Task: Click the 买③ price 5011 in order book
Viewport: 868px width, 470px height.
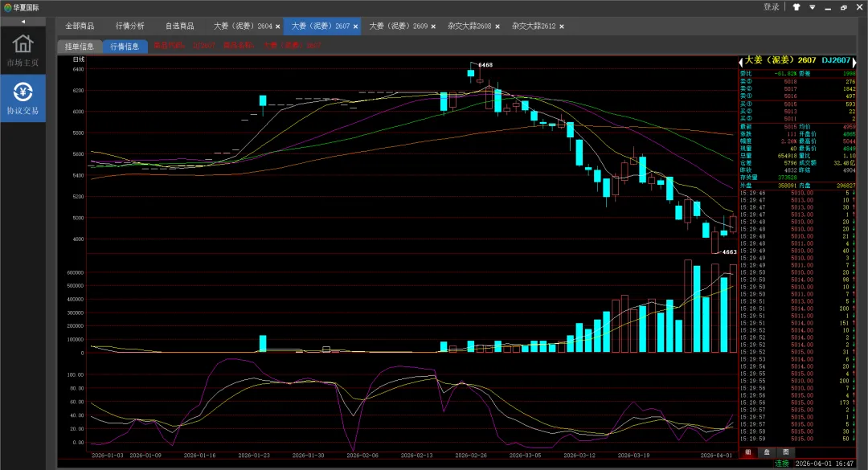Action: click(x=790, y=118)
